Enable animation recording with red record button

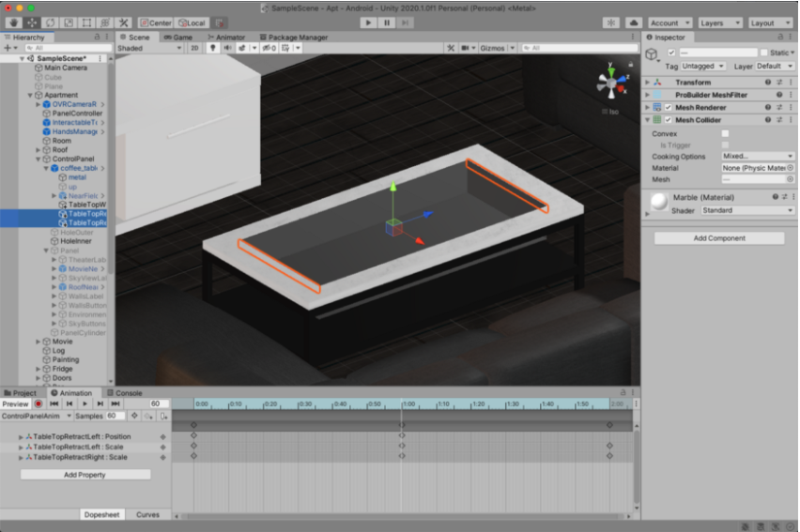click(38, 403)
